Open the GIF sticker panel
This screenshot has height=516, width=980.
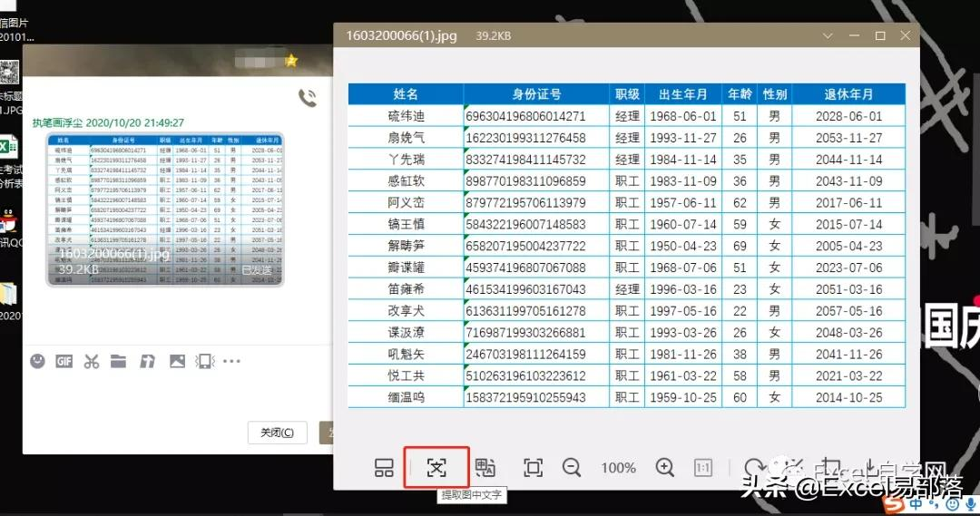(x=64, y=361)
